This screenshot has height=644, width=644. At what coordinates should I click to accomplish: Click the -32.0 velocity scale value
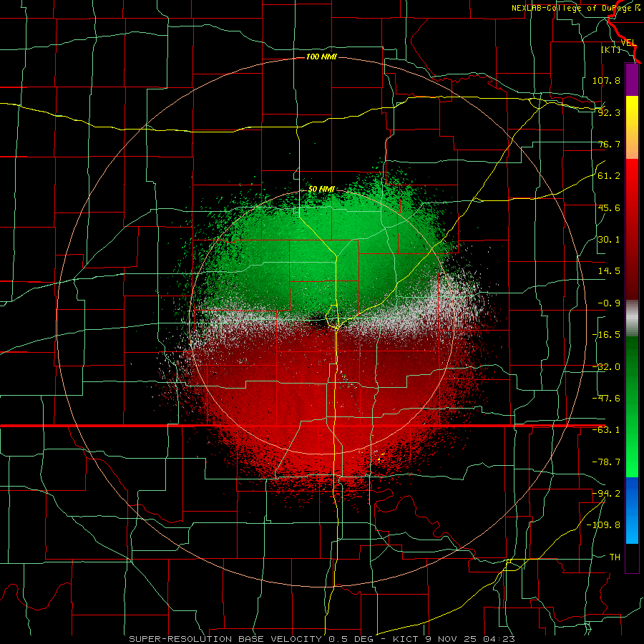[606, 367]
